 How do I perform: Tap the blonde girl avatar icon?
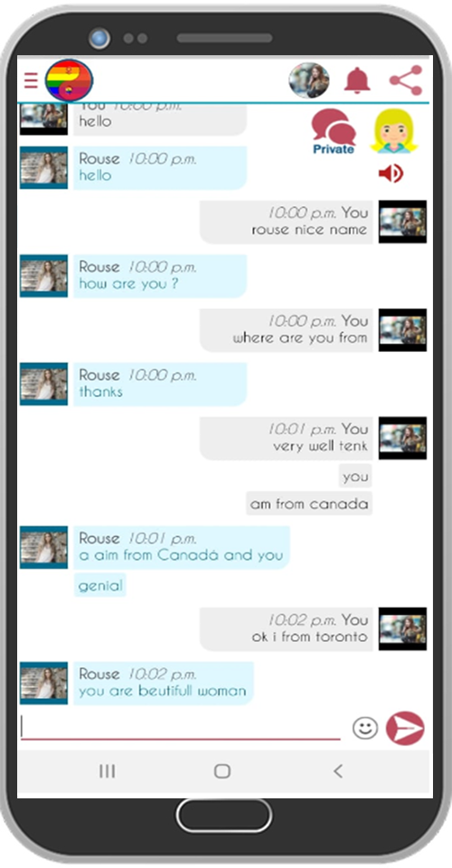coord(394,130)
